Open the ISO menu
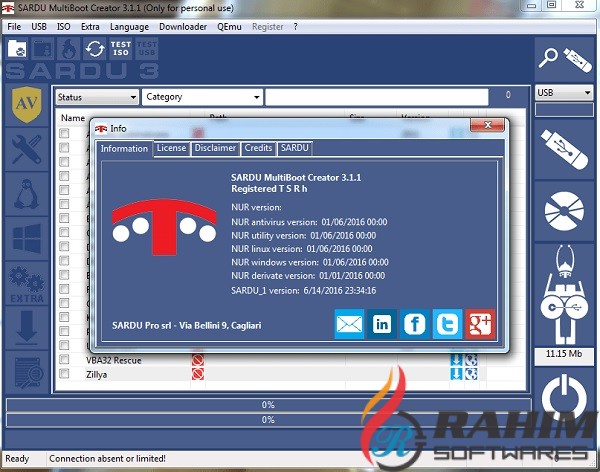 (x=64, y=27)
